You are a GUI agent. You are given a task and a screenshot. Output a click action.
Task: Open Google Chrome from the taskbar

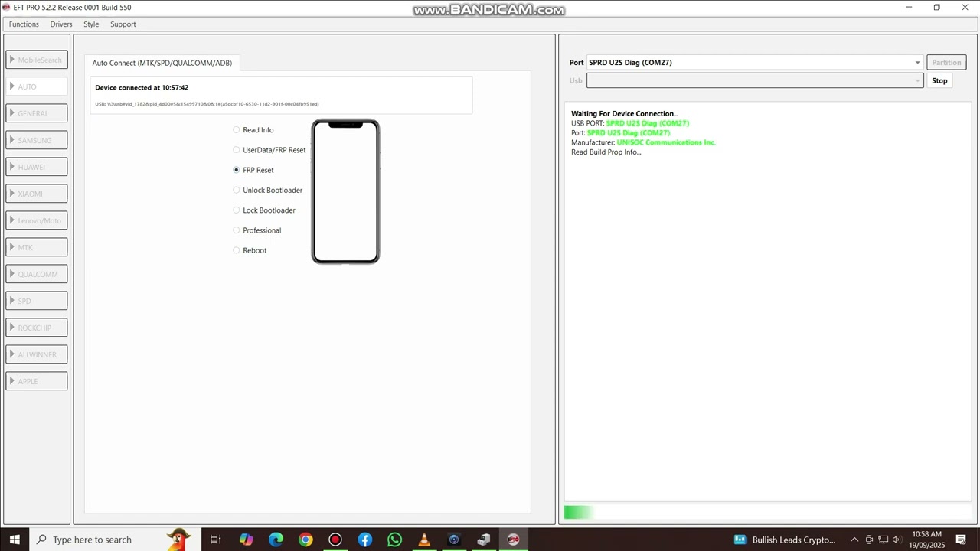point(305,540)
